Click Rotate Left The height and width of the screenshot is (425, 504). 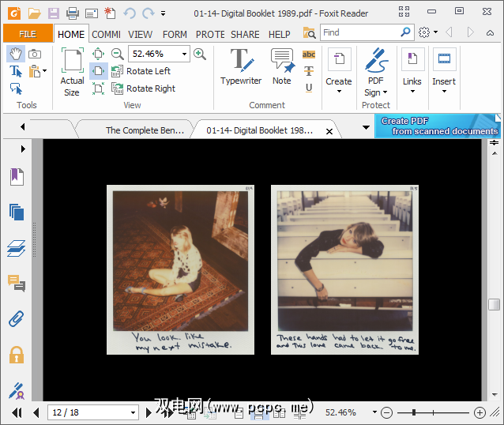click(x=148, y=71)
